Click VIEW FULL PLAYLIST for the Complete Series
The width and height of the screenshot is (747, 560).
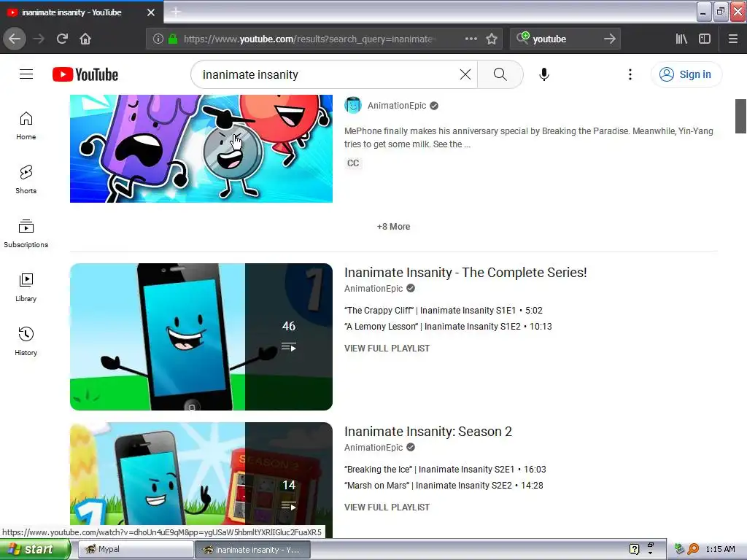pos(387,349)
